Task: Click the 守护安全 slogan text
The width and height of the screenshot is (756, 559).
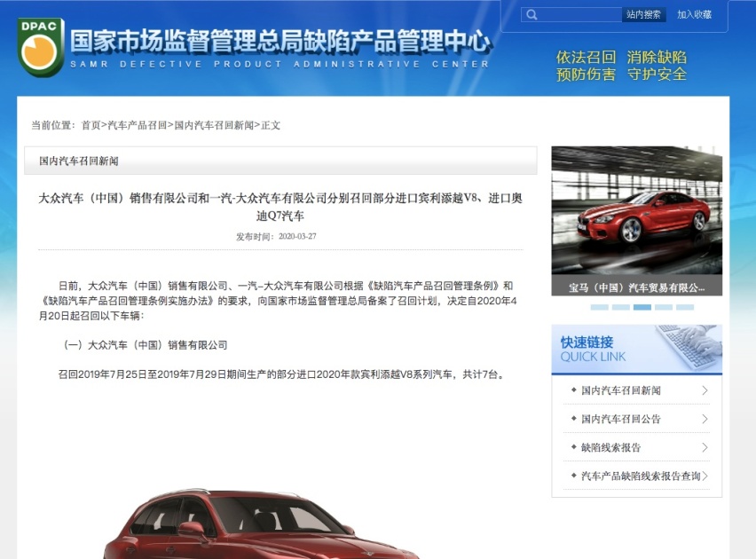Action: [657, 75]
